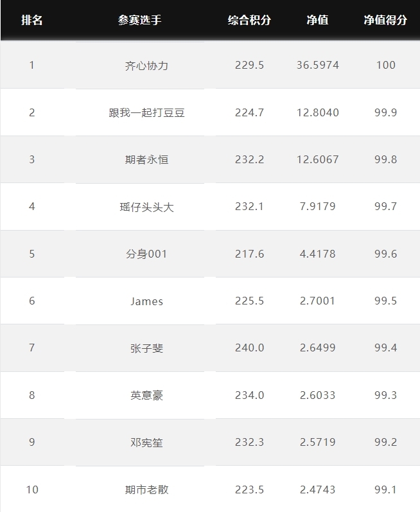Screen dimensions: 420x512
Task: Click contestant name 期市老散
Action: pos(146,490)
